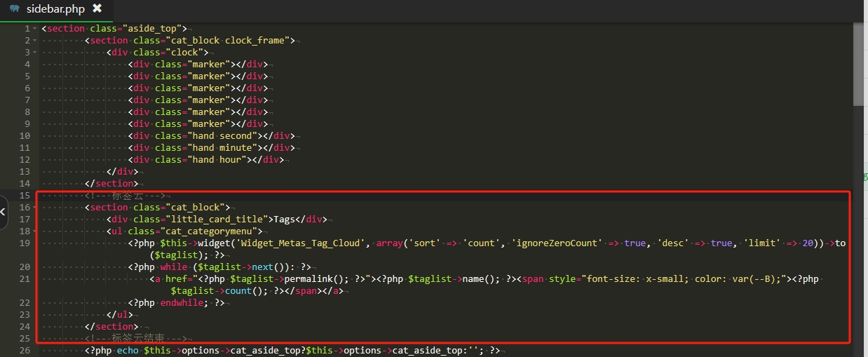Click the Tags text on line 17

(285, 220)
